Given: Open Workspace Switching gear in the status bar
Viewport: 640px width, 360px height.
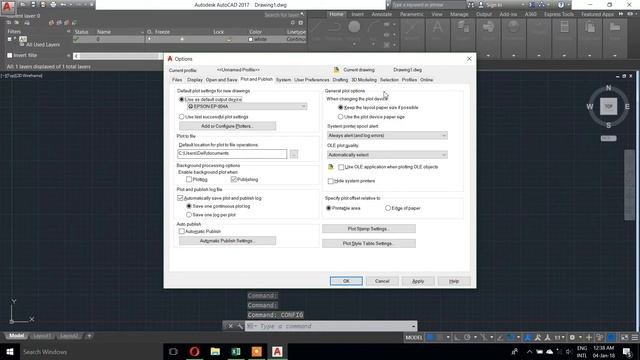Looking at the screenshot, I should (x=572, y=338).
